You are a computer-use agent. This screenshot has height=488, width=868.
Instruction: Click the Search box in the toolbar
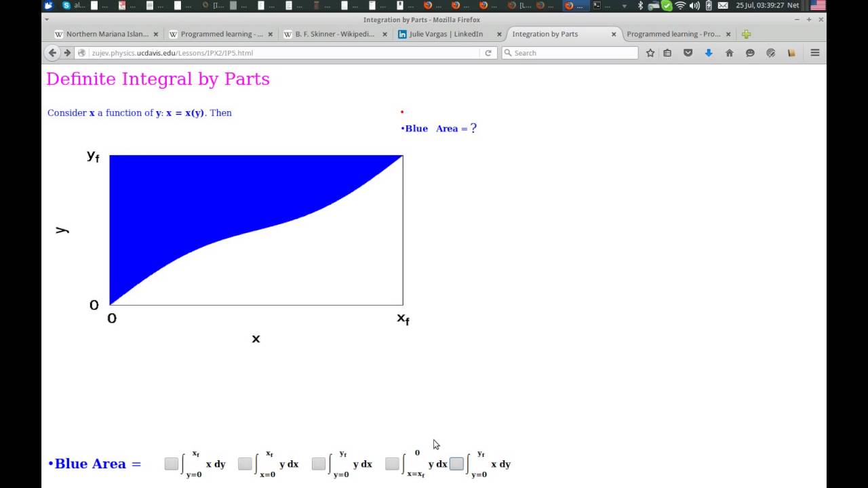[570, 53]
